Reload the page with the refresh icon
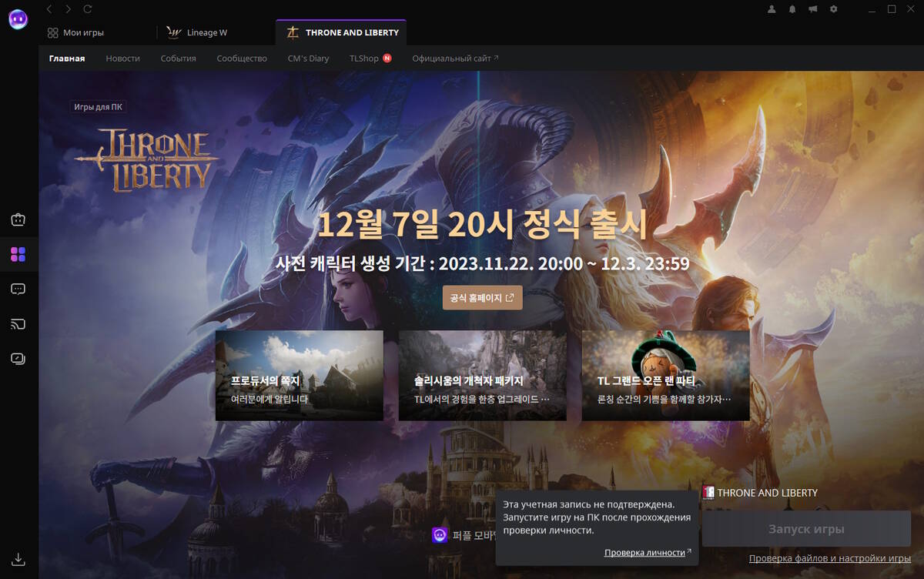The image size is (924, 579). pyautogui.click(x=88, y=8)
